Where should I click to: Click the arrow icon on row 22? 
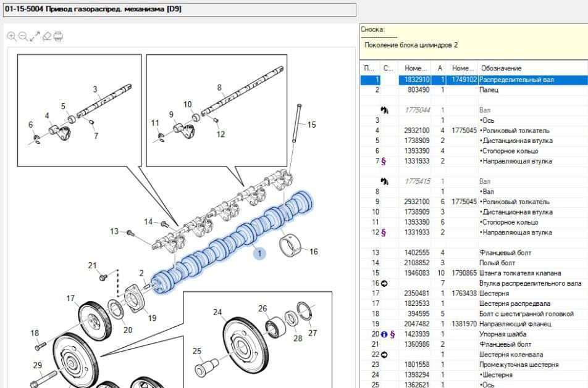tap(384, 355)
